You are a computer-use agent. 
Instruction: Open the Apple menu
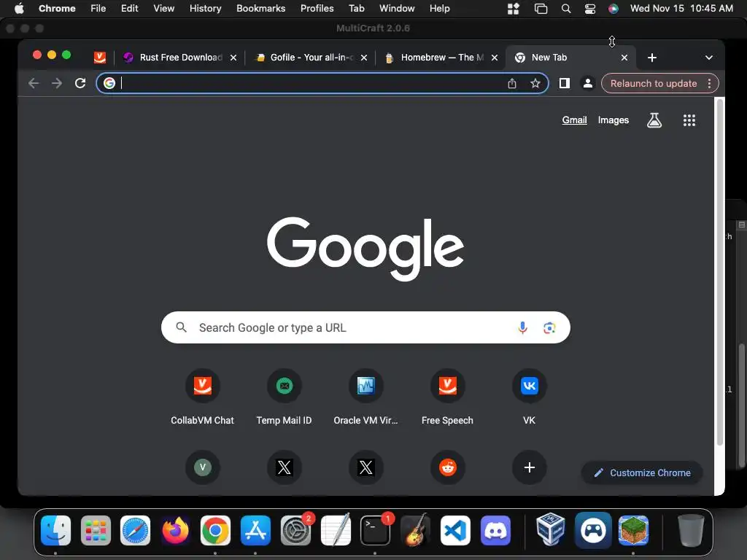19,9
